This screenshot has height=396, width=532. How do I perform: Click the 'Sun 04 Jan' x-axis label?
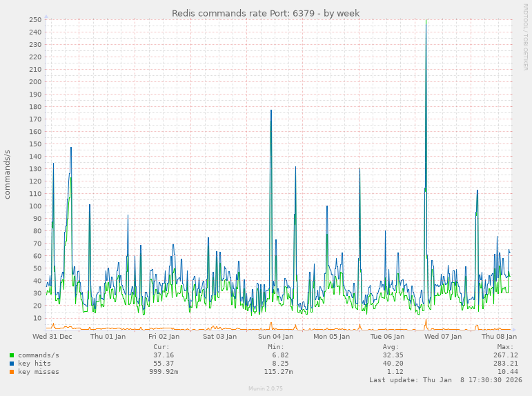275,337
